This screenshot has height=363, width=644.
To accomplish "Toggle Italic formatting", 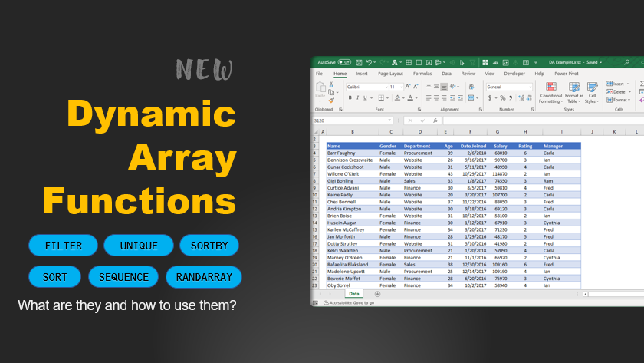I will (357, 97).
